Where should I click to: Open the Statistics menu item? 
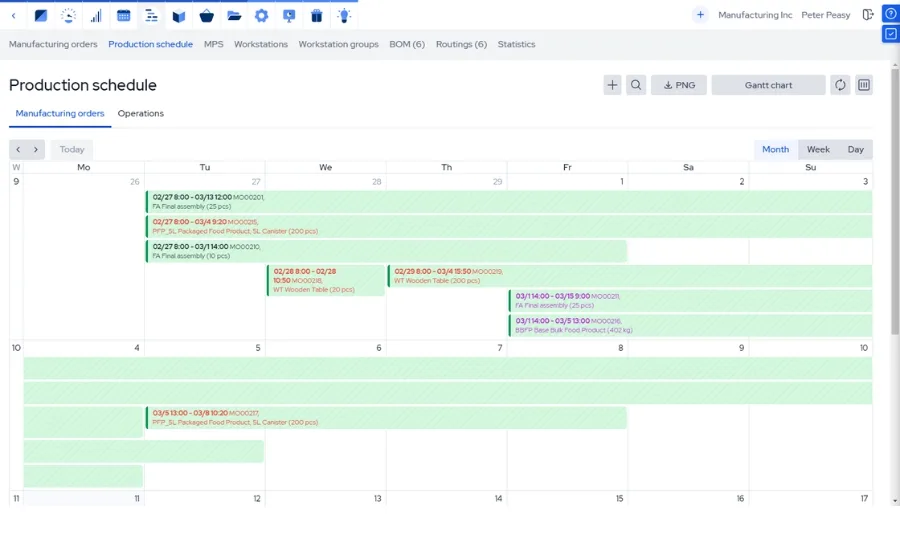point(516,44)
